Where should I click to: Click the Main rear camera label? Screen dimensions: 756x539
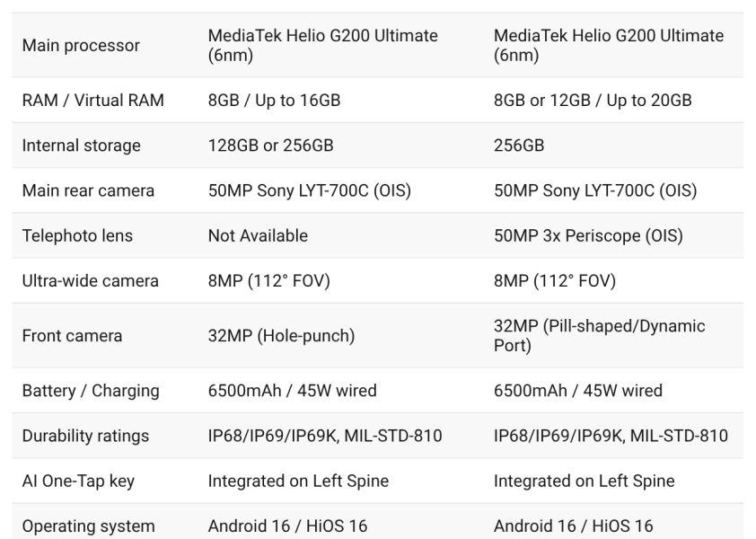[88, 190]
